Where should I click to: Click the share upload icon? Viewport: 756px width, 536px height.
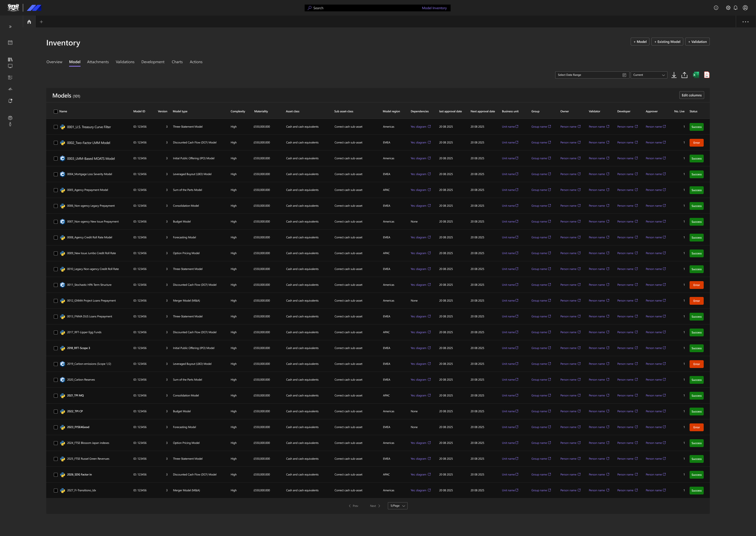[684, 75]
